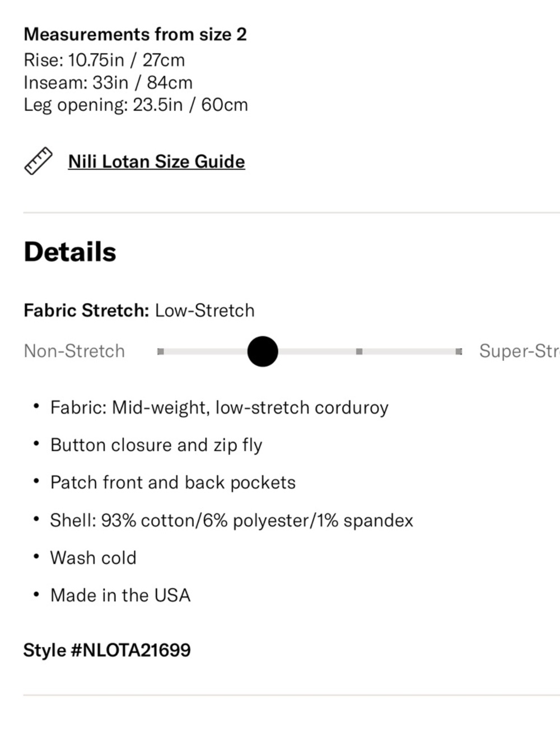The image size is (560, 747).
Task: Click the Super-Stretch label
Action: (x=519, y=351)
